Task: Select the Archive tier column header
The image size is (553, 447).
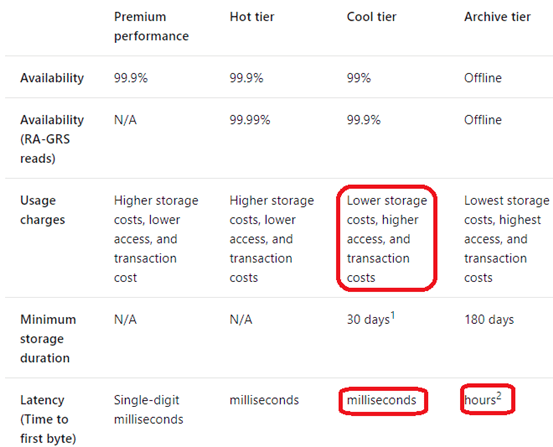Action: coord(497,17)
